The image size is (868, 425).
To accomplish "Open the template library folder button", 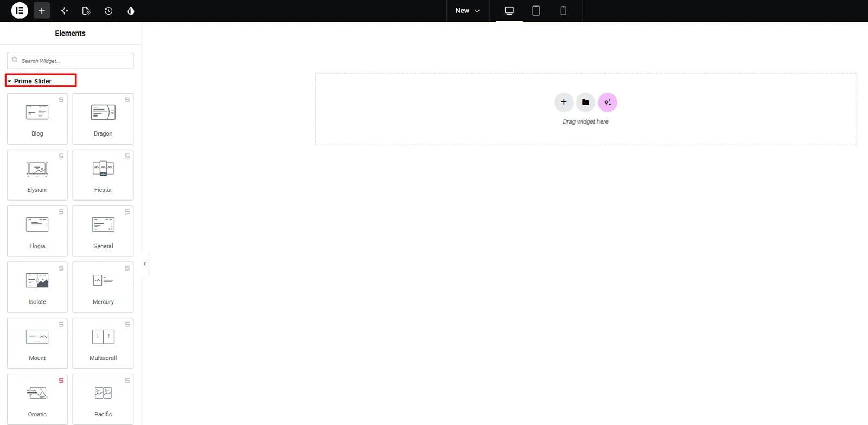I will (585, 102).
